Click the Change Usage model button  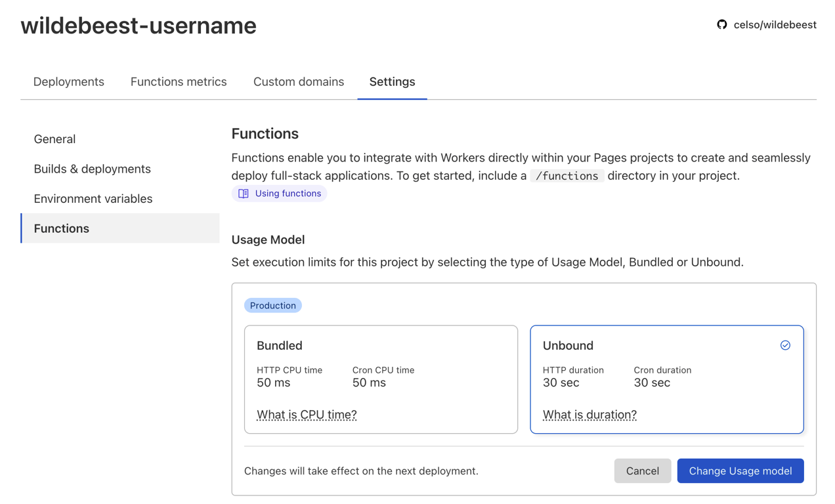(x=740, y=471)
